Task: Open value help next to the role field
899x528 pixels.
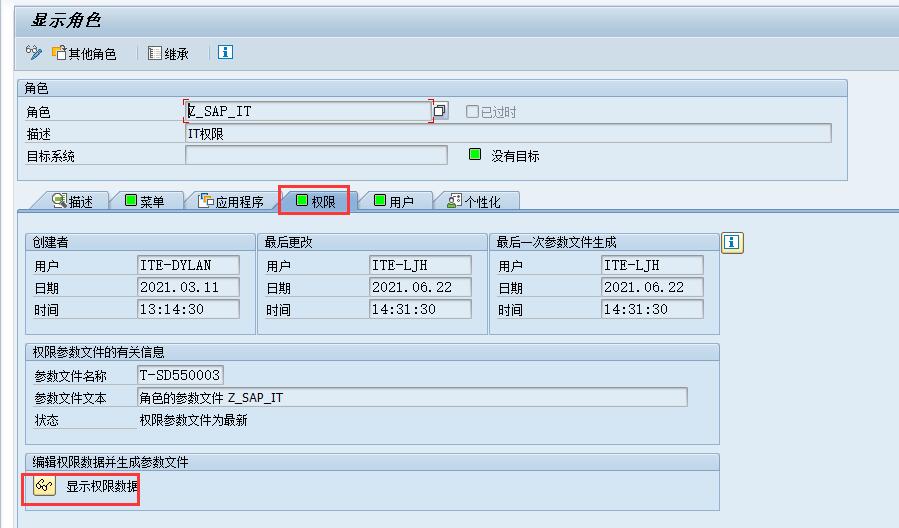Action: (441, 111)
